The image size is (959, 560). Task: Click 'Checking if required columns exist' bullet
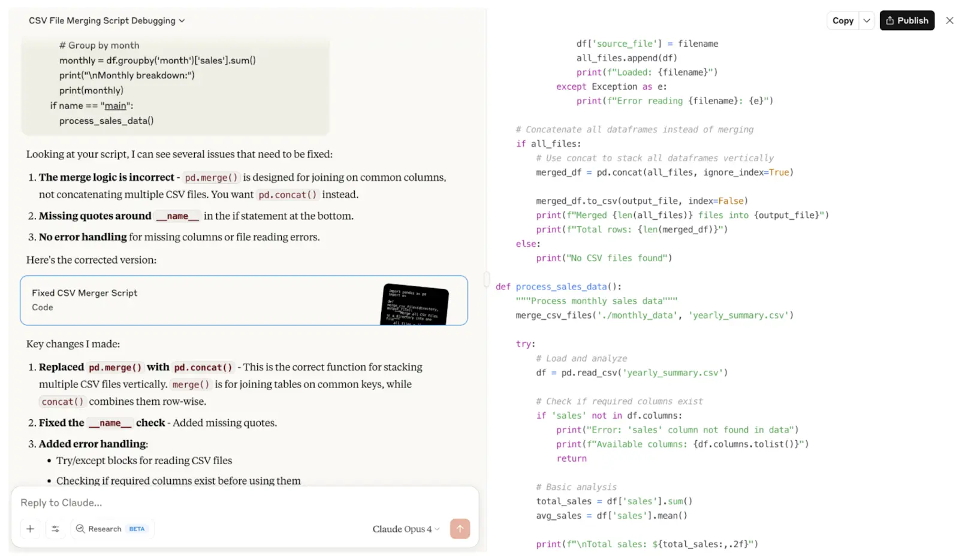pos(178,481)
